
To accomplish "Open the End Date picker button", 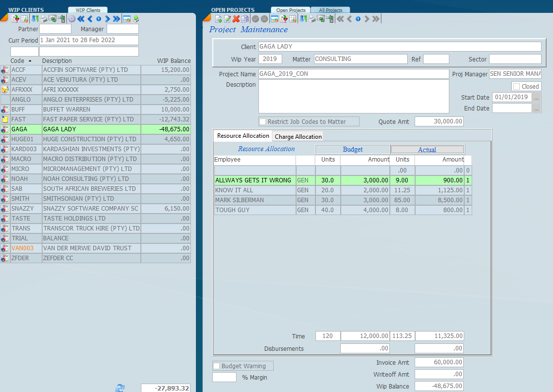I will [x=536, y=109].
